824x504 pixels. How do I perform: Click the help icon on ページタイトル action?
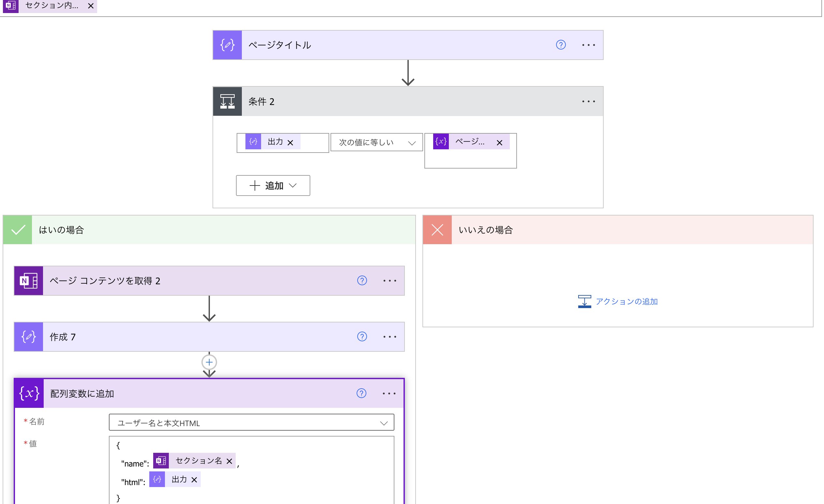click(x=561, y=45)
